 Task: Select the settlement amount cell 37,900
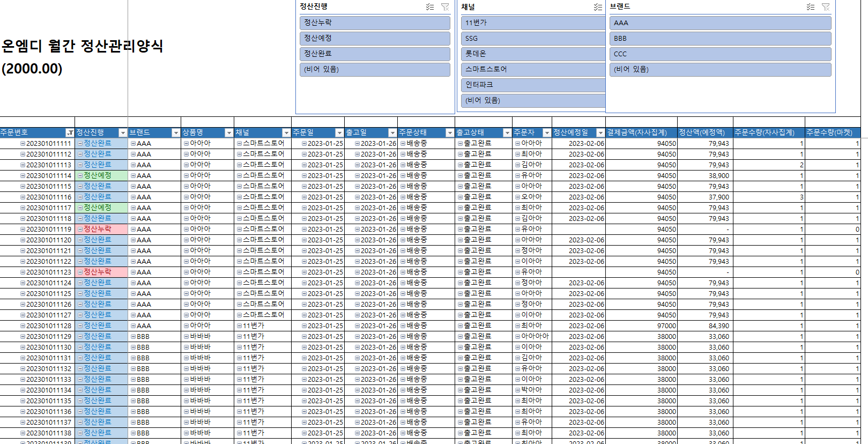coord(705,197)
